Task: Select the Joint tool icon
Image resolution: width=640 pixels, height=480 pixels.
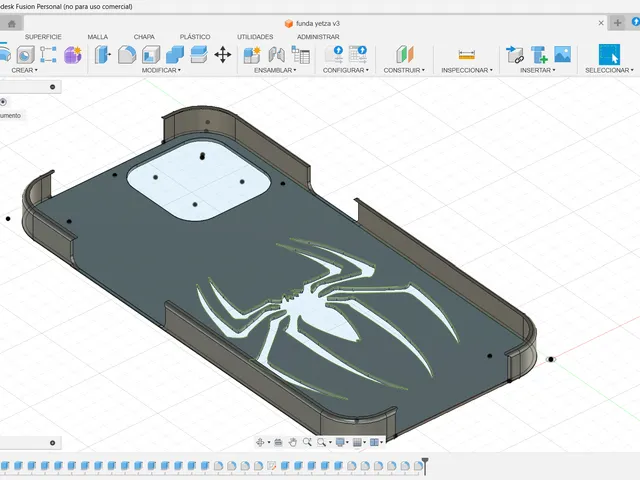Action: click(277, 55)
